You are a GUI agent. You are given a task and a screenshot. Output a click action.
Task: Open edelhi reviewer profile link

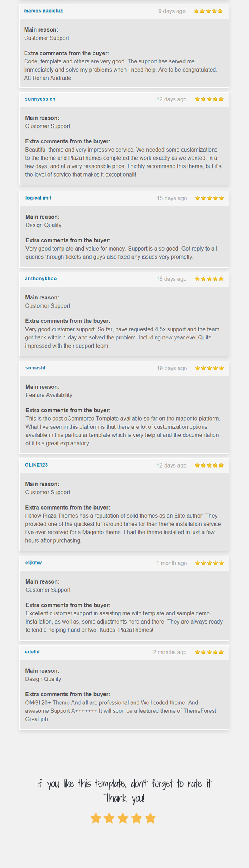[x=32, y=652]
